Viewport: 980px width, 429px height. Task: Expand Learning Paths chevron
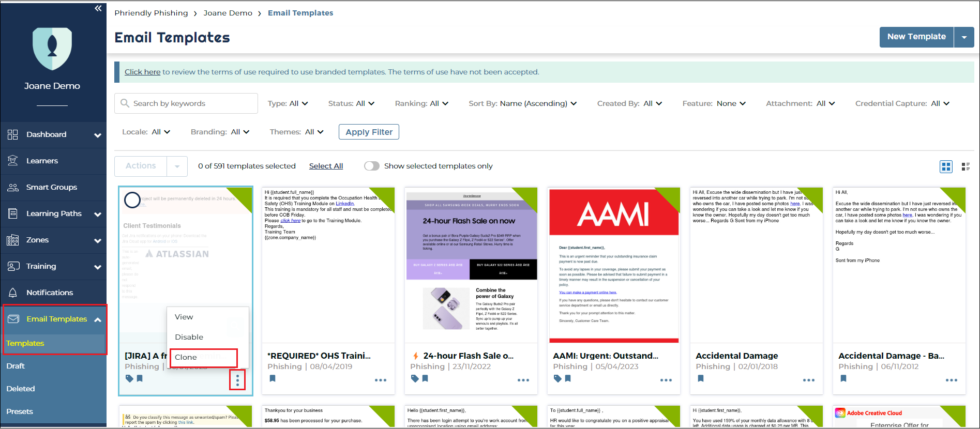pos(98,214)
